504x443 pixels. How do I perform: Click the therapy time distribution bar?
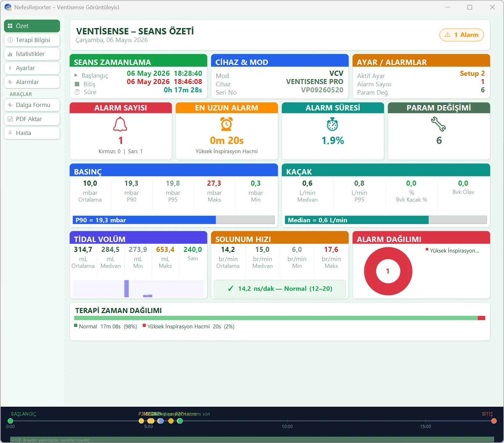[279, 318]
